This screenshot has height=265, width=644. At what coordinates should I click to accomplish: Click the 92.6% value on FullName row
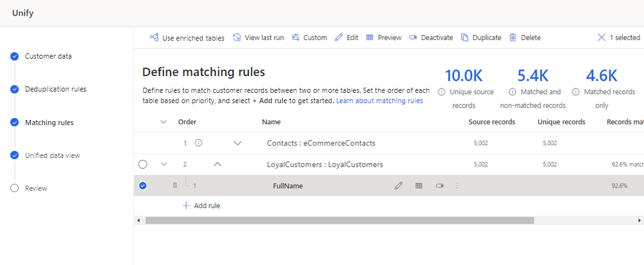point(620,186)
